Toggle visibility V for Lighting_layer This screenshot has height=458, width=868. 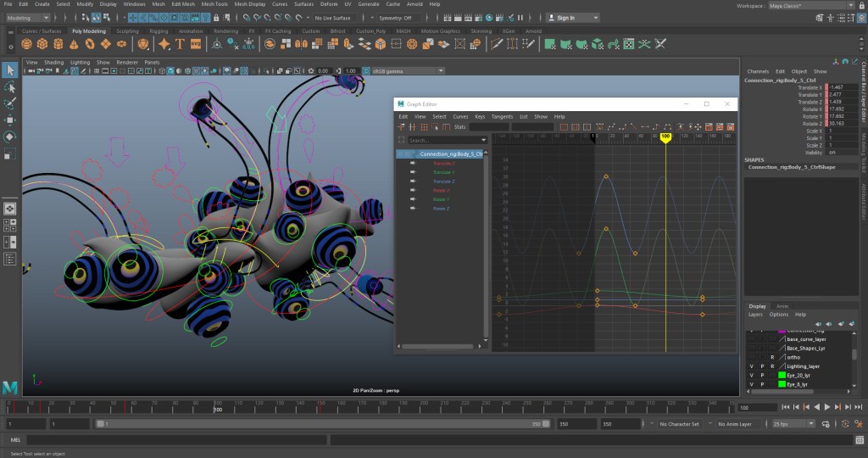tap(752, 366)
